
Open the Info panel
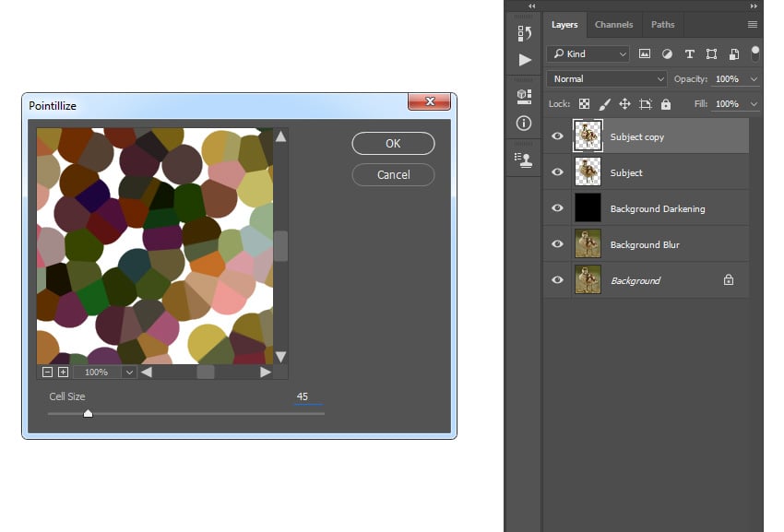(x=524, y=123)
